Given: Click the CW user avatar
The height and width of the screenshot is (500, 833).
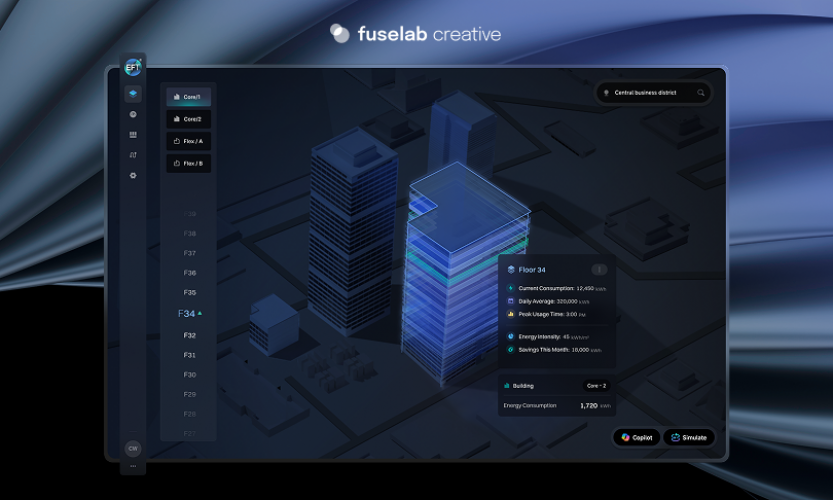Looking at the screenshot, I should tap(133, 448).
